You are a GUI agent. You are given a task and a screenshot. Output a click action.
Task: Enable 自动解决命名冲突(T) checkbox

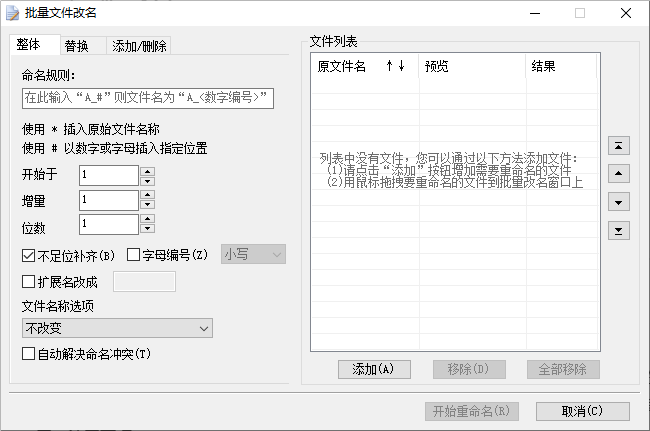click(28, 354)
